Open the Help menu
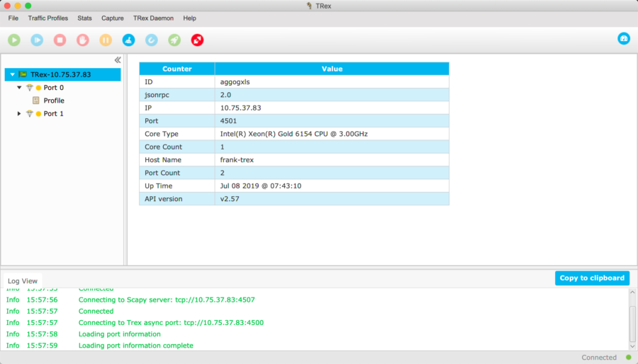The width and height of the screenshot is (638, 364). click(x=189, y=18)
